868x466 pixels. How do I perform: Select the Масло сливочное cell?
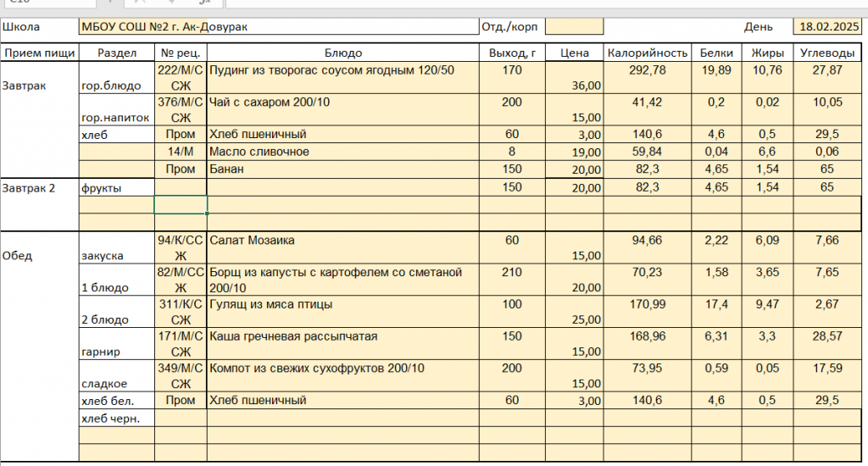(x=342, y=152)
